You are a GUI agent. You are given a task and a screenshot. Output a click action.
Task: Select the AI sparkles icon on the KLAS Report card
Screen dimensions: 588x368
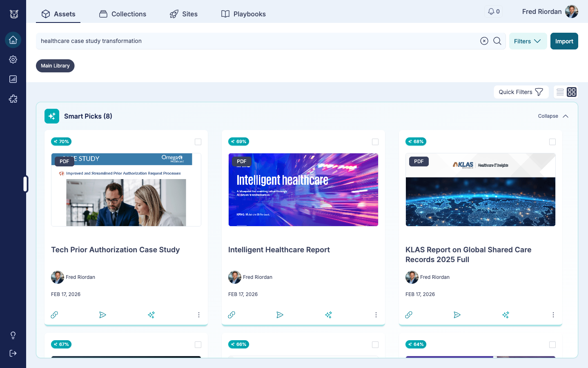(x=506, y=315)
